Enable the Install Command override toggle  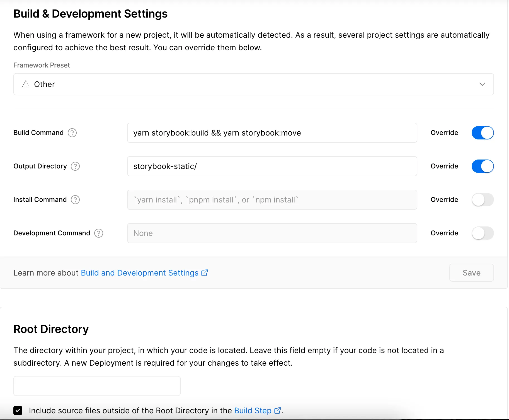[x=483, y=200]
